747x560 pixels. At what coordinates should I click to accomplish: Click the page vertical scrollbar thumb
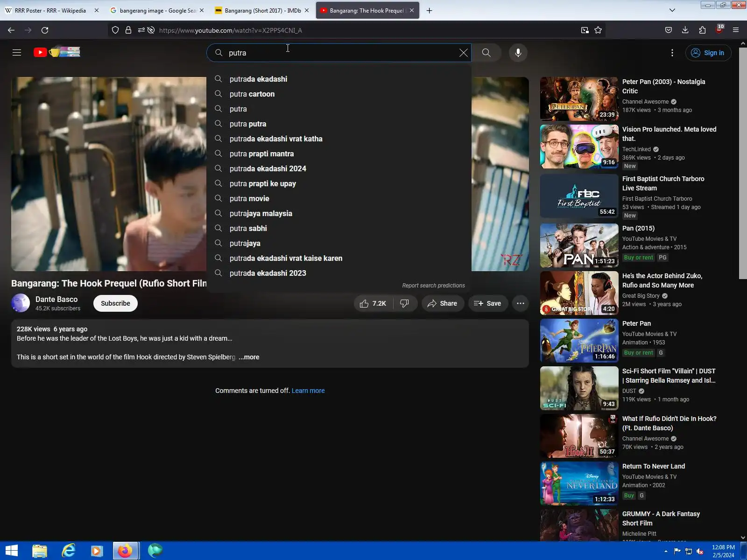[743, 163]
